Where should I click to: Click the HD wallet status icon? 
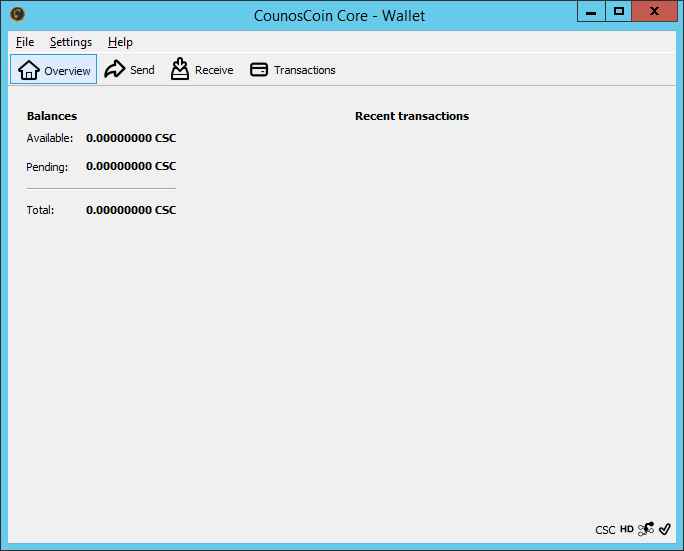coord(626,529)
